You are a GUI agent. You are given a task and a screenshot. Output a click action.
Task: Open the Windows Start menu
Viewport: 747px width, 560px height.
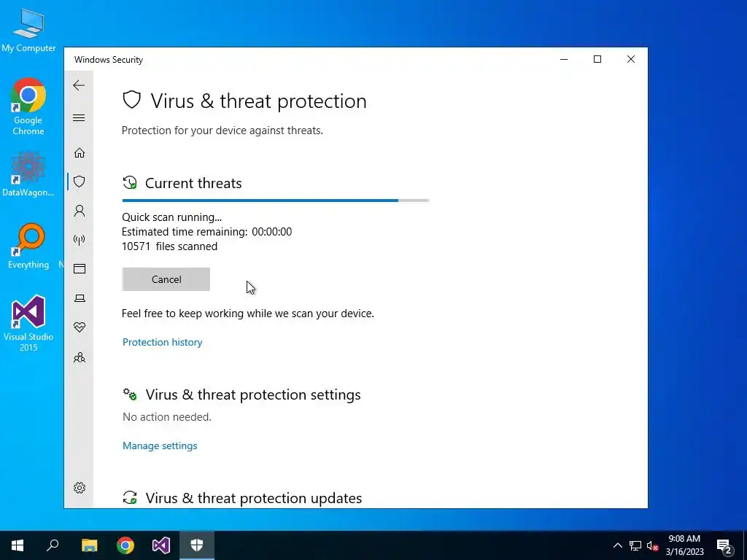pos(18,545)
